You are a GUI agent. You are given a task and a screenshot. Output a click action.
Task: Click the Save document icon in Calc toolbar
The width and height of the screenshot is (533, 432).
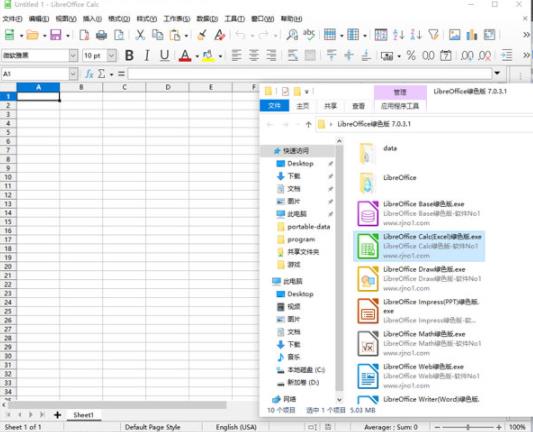(56, 35)
